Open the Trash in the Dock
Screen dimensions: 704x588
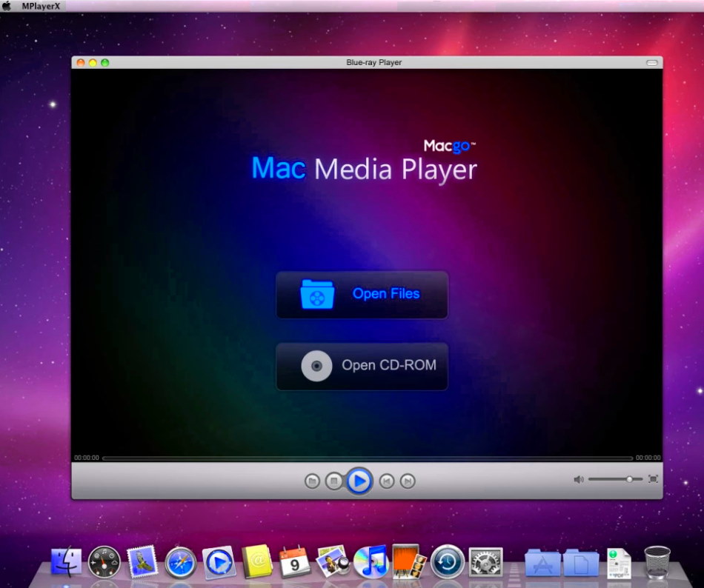coord(657,562)
